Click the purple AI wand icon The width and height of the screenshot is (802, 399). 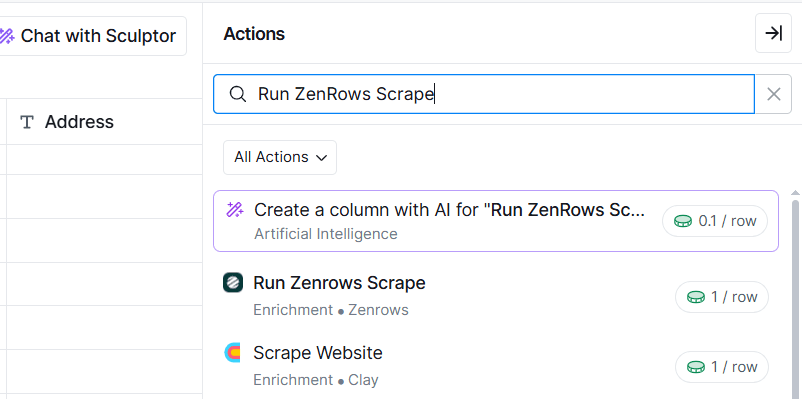[235, 210]
